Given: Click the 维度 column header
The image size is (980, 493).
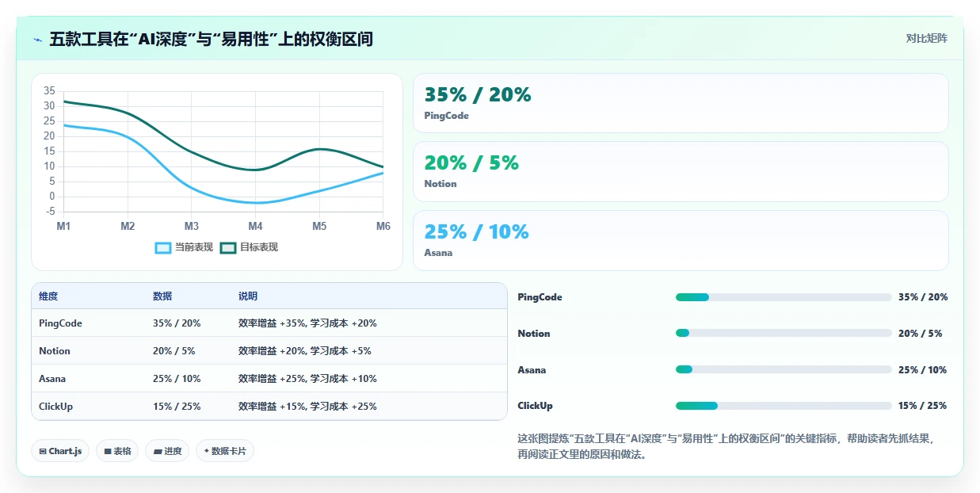Looking at the screenshot, I should coord(48,296).
